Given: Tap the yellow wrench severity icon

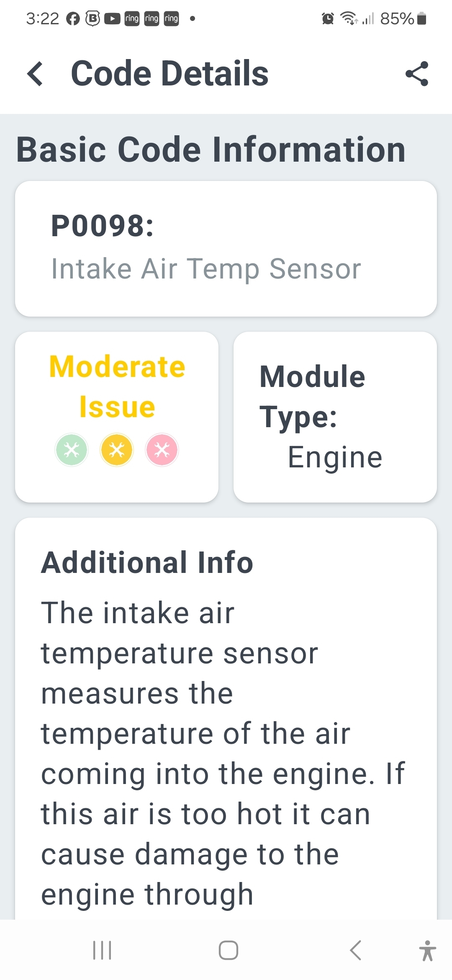Looking at the screenshot, I should point(117,450).
